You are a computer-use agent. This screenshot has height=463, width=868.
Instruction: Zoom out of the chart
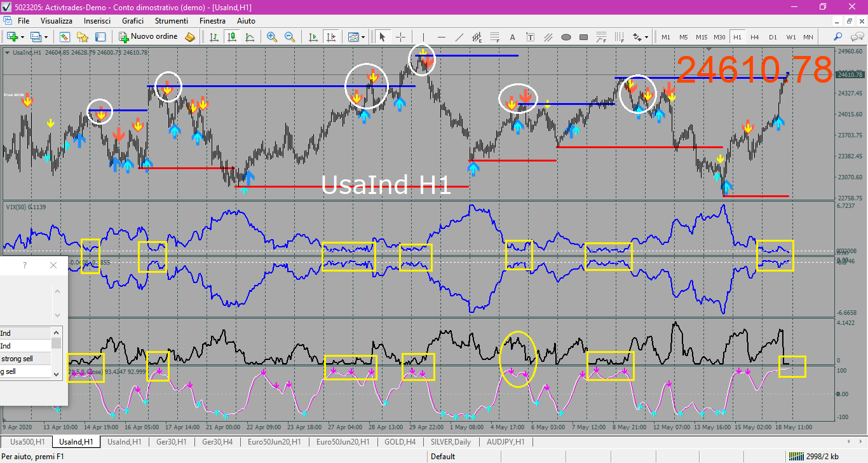tap(290, 37)
